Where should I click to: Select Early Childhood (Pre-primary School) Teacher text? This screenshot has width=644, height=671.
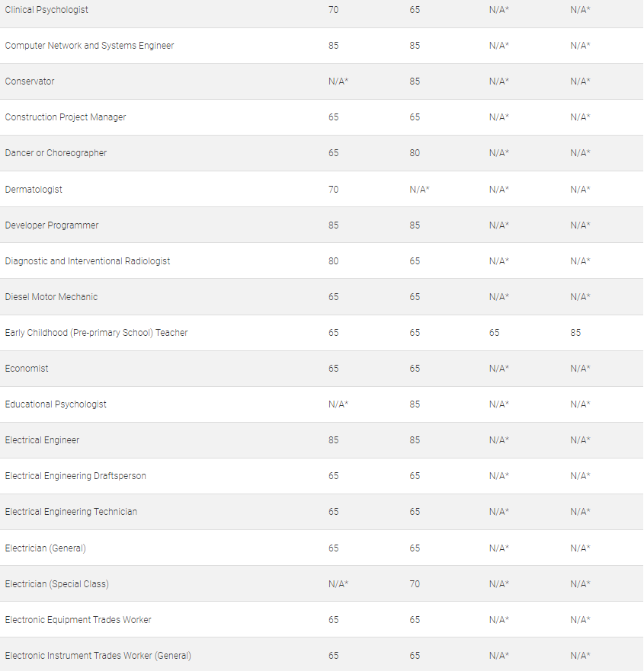[96, 333]
